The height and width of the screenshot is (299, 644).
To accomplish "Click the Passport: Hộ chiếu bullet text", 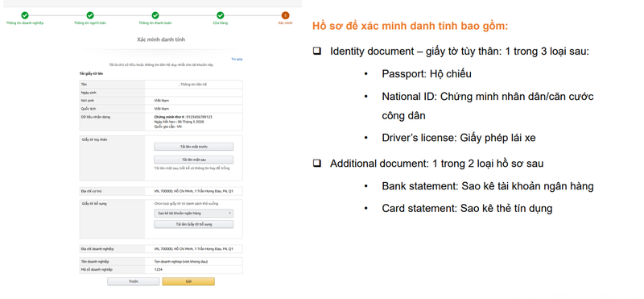I will click(x=427, y=74).
